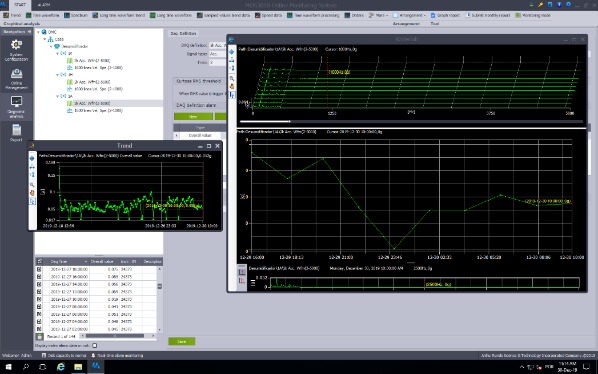Screen dimensions: 598x374
Task: Collapse the second measuring point tree node
Action: tap(58, 75)
